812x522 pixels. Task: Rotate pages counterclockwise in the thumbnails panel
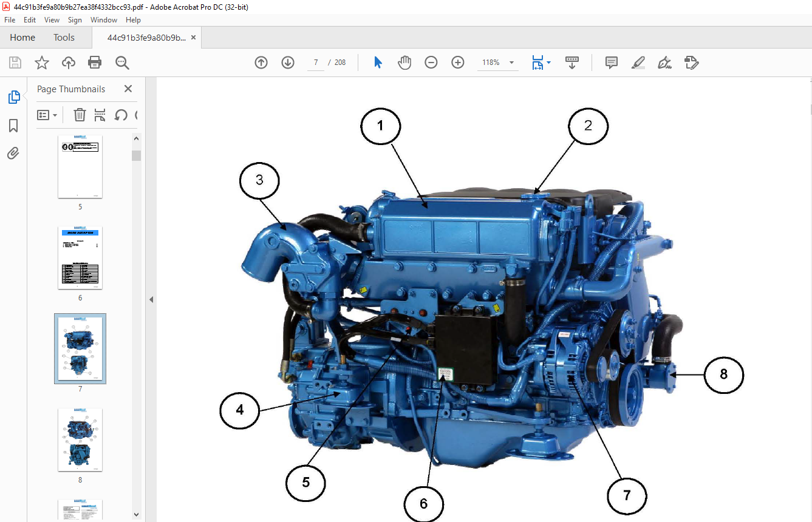(121, 115)
